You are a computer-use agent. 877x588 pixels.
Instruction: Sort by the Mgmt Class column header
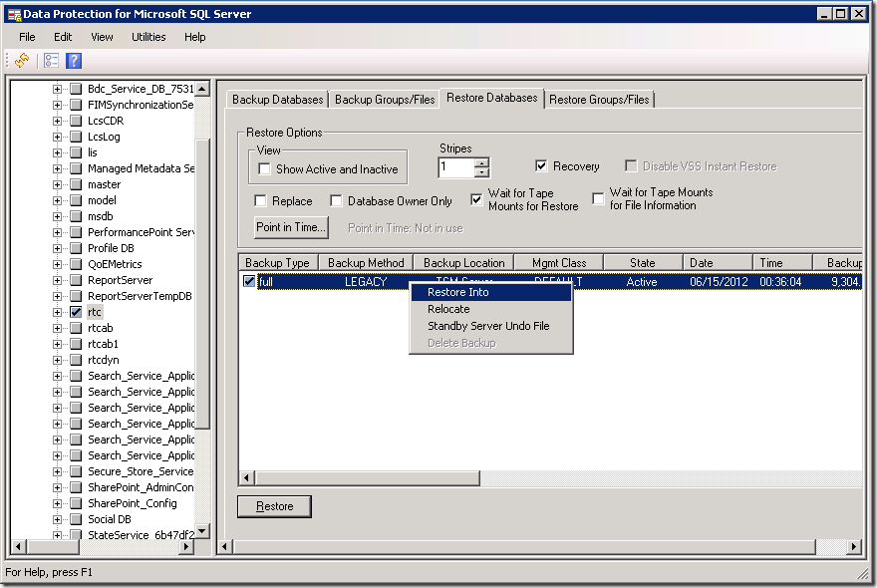point(559,263)
